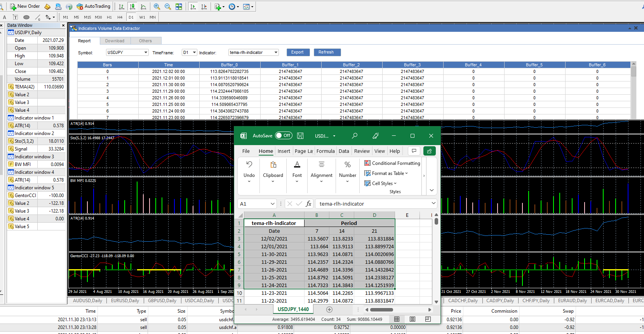Viewport: 644px width, 334px height.
Task: Click the tile windows icon in toolbar
Action: (x=179, y=7)
